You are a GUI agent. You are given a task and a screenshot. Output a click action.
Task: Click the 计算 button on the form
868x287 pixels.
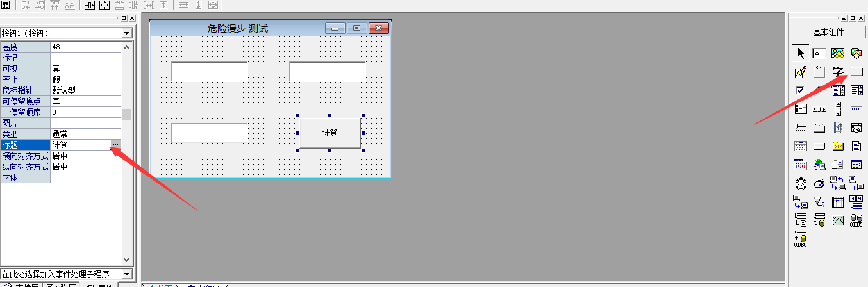pyautogui.click(x=330, y=133)
